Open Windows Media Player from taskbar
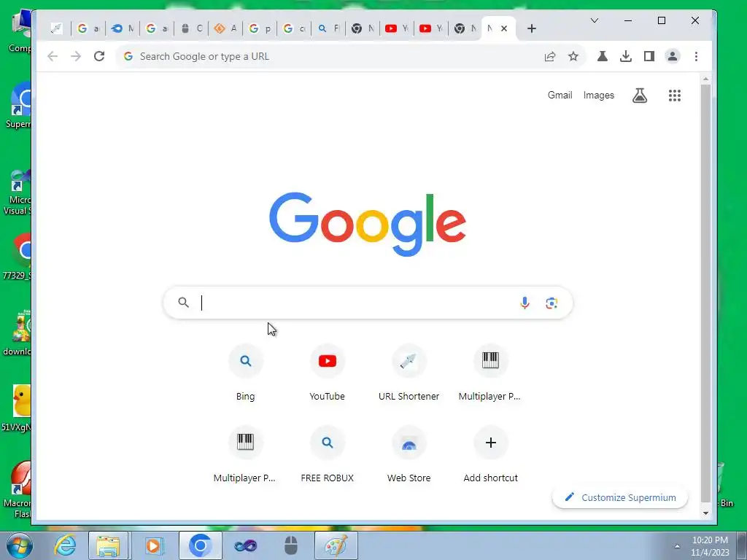The image size is (747, 560). pyautogui.click(x=153, y=545)
